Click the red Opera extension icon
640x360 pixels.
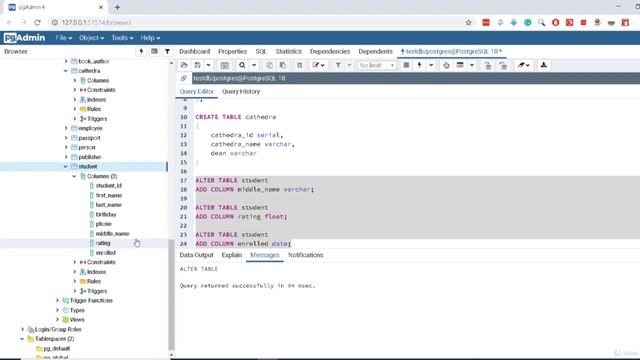pyautogui.click(x=556, y=22)
